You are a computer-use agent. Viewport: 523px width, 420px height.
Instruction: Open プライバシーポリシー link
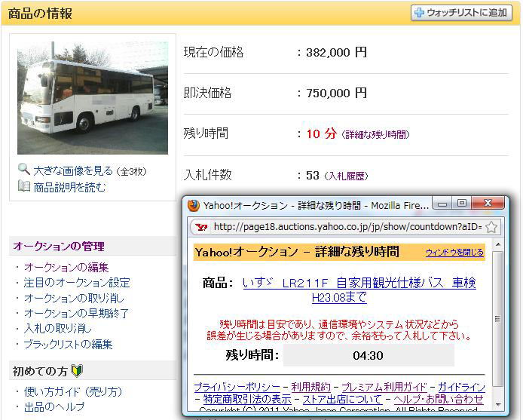237,388
